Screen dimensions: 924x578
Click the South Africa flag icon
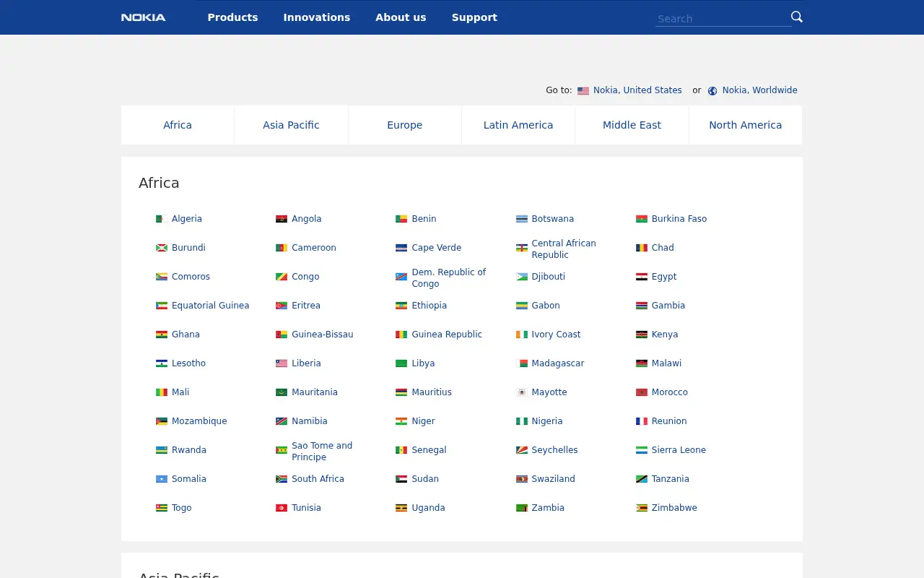[282, 479]
